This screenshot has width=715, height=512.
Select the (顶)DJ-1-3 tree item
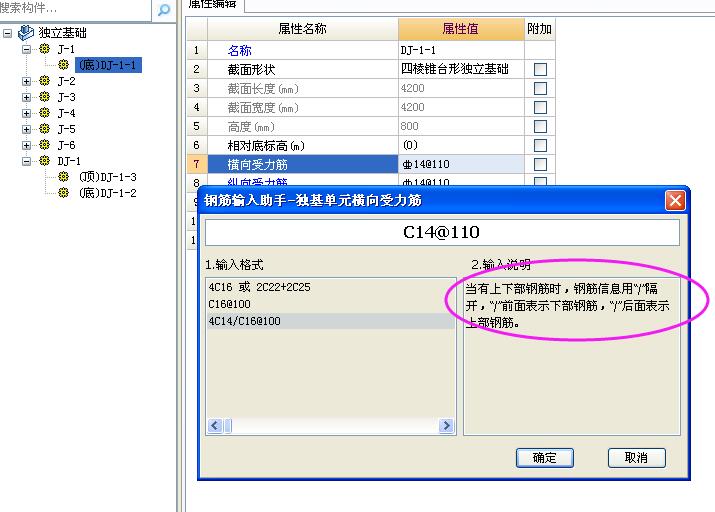pyautogui.click(x=108, y=177)
